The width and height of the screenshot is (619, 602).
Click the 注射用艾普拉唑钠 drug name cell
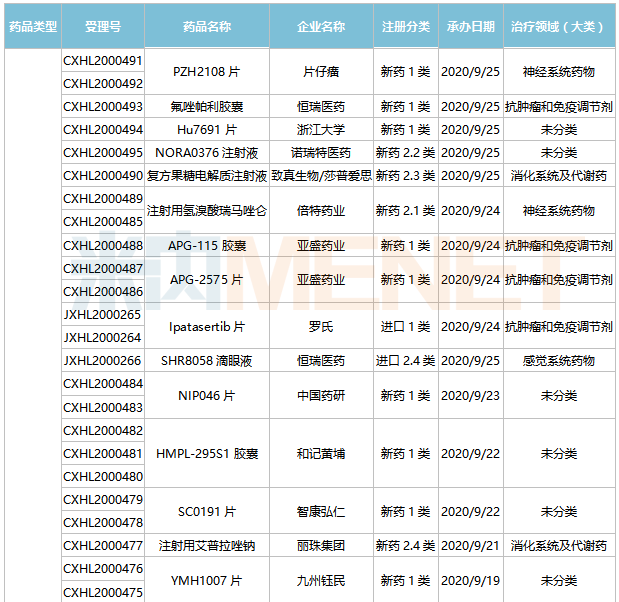pyautogui.click(x=207, y=546)
